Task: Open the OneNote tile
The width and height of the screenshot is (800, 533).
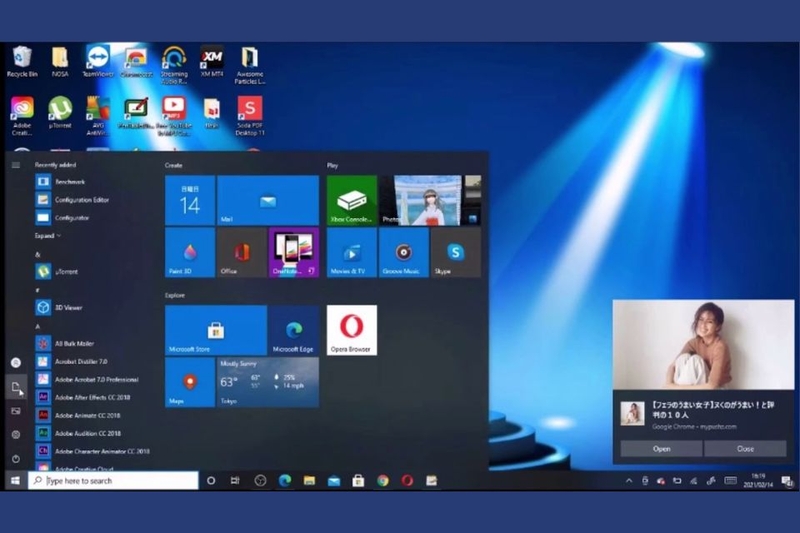Action: click(x=294, y=252)
